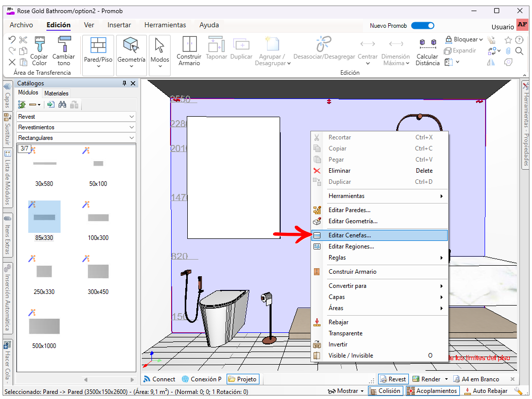Open the Revestimientos dropdown
The width and height of the screenshot is (532, 399).
tap(76, 127)
